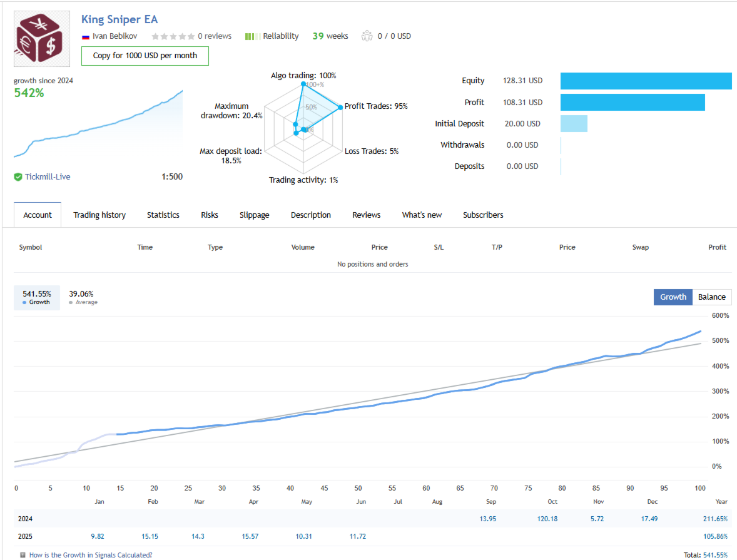Open Ivan Bebikov author profile
Image resolution: width=737 pixels, height=560 pixels.
coord(114,36)
